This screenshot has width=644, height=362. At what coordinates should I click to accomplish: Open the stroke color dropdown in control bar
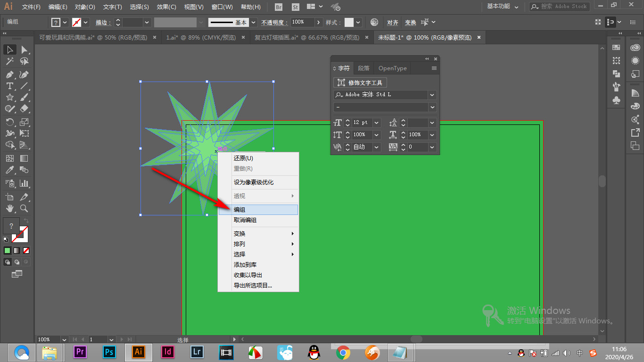[86, 22]
